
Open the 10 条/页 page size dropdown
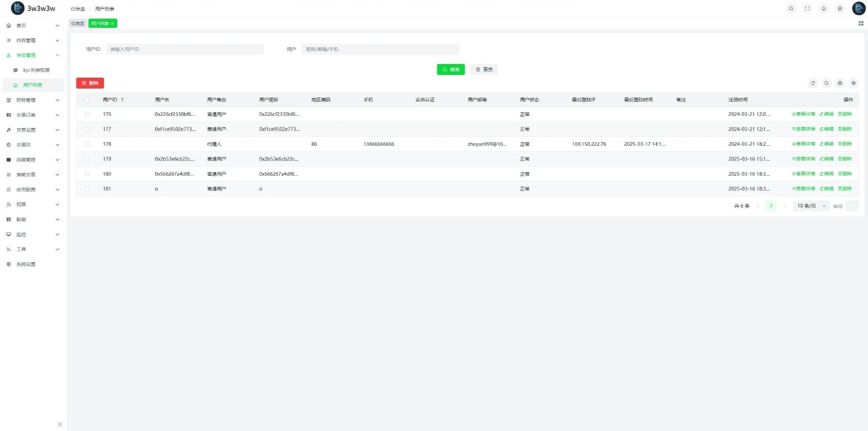(811, 206)
